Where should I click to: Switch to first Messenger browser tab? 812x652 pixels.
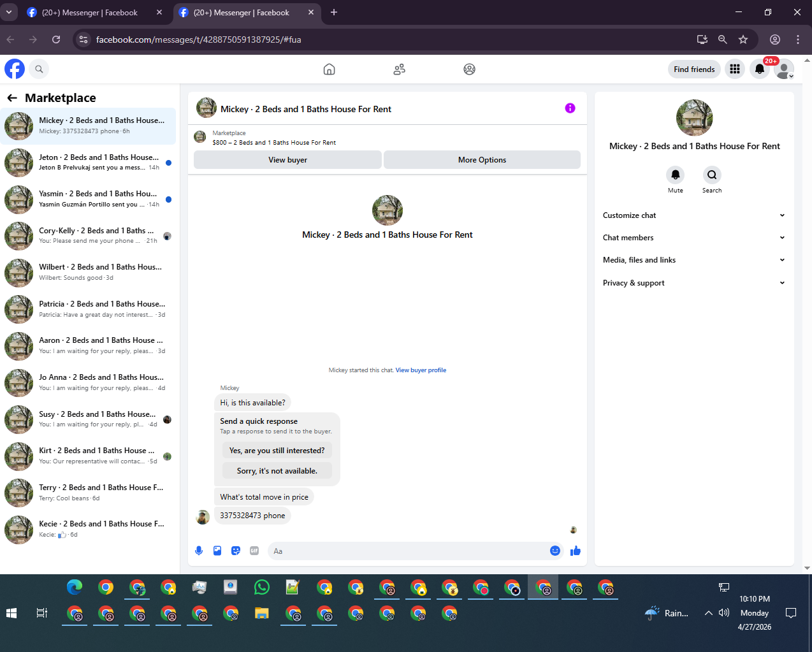click(x=94, y=13)
